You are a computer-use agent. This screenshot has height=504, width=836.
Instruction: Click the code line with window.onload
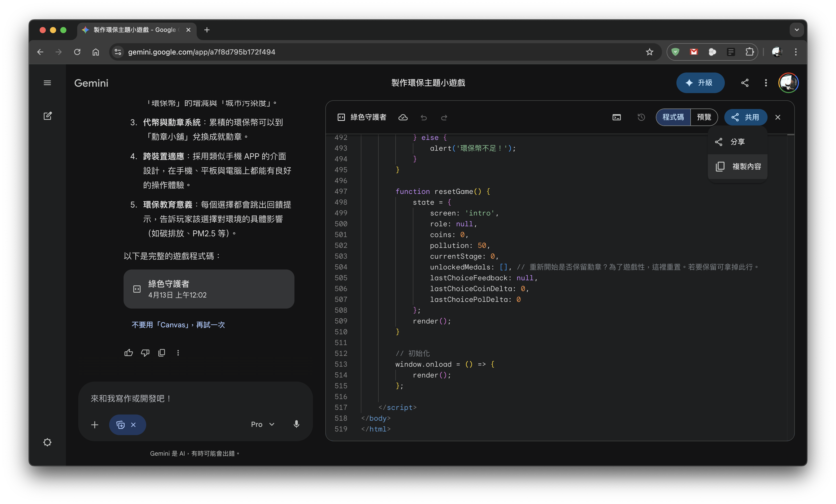tap(445, 364)
